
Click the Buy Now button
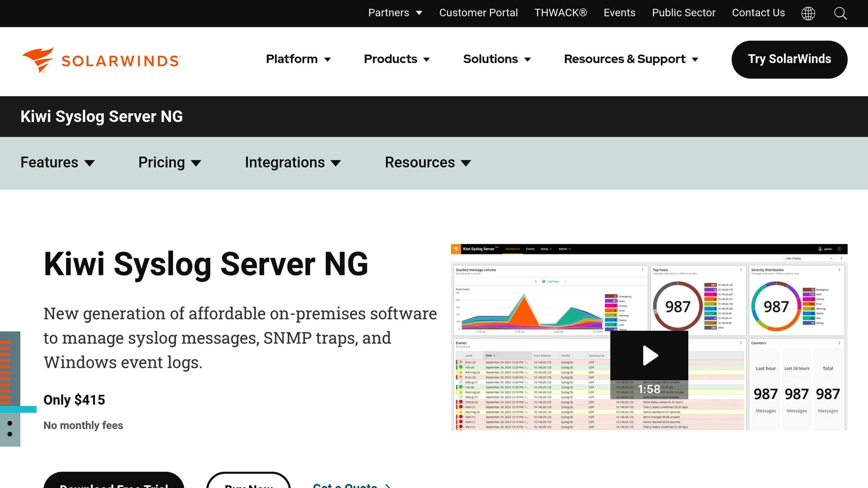(248, 485)
